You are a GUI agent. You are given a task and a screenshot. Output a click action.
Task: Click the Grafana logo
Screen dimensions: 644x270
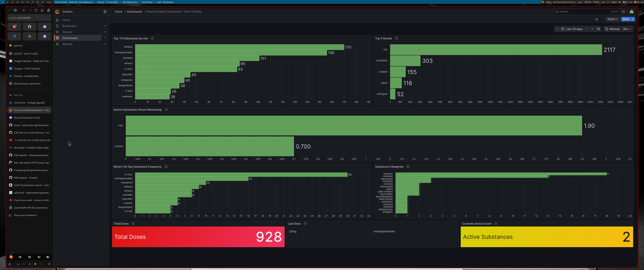57,11
